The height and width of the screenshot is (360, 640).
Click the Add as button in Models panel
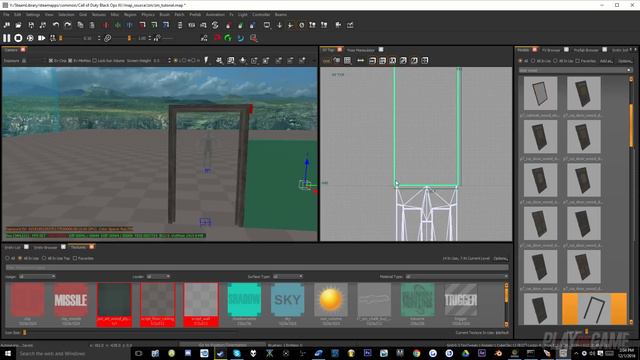click(606, 61)
